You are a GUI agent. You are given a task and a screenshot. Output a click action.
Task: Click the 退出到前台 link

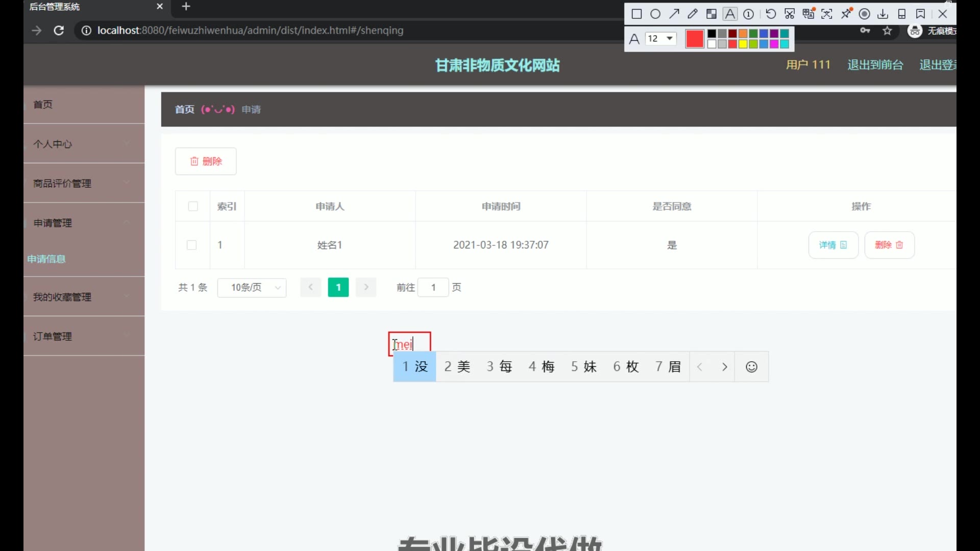[x=875, y=65]
